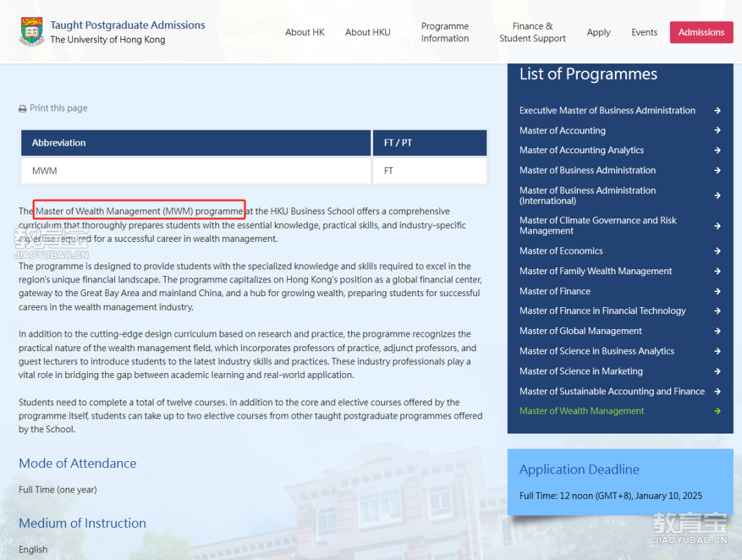
Task: Open Taught Postgraduate Admissions home link
Action: point(128,25)
